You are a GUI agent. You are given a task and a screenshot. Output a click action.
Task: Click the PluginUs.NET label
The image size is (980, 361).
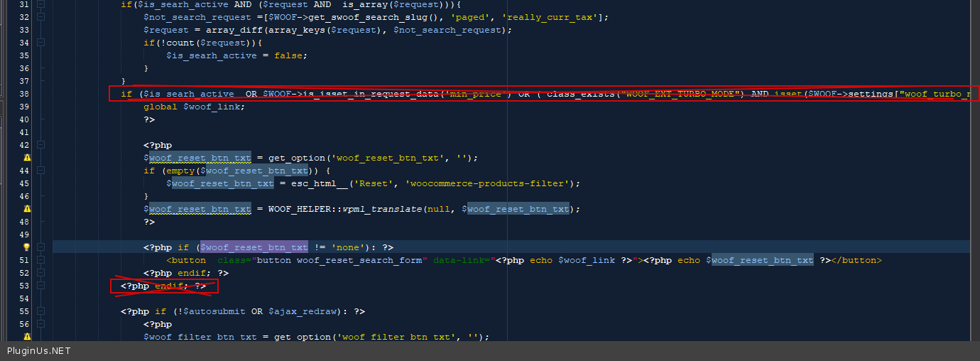click(38, 351)
